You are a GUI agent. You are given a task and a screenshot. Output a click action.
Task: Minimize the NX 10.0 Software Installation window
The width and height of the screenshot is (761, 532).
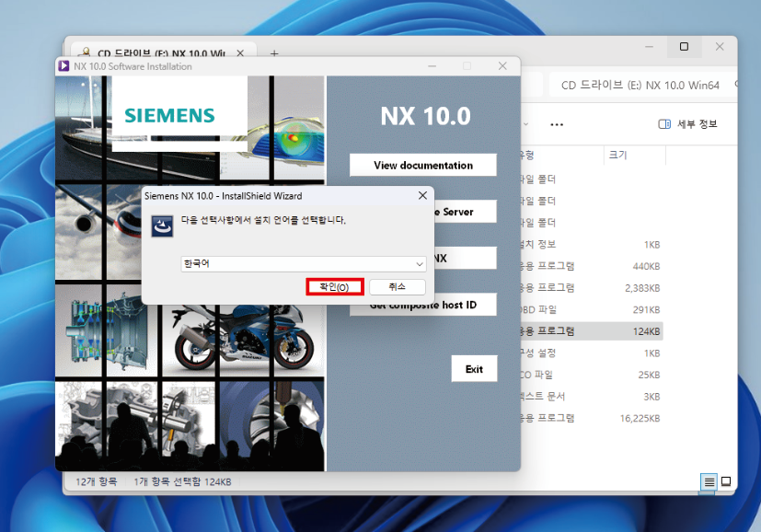[432, 66]
